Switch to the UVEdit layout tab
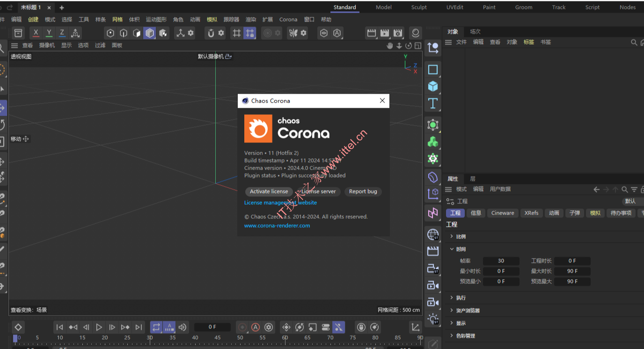Image resolution: width=644 pixels, height=349 pixels. (454, 7)
